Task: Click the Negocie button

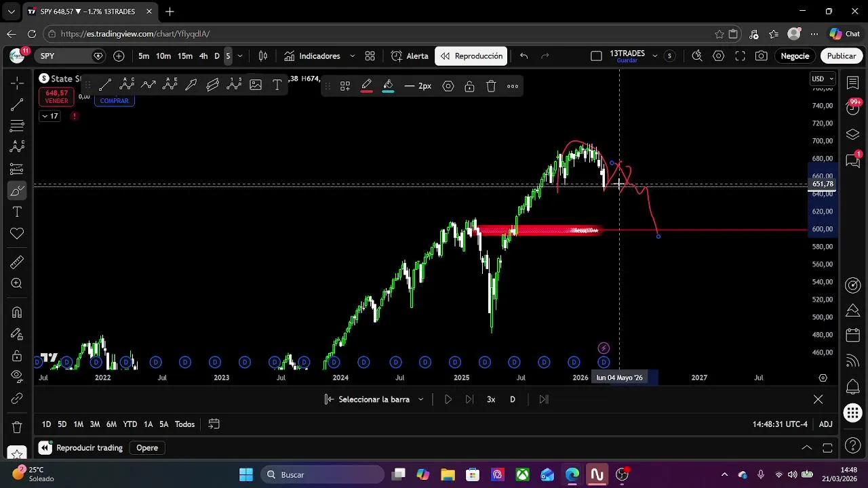Action: [x=795, y=56]
